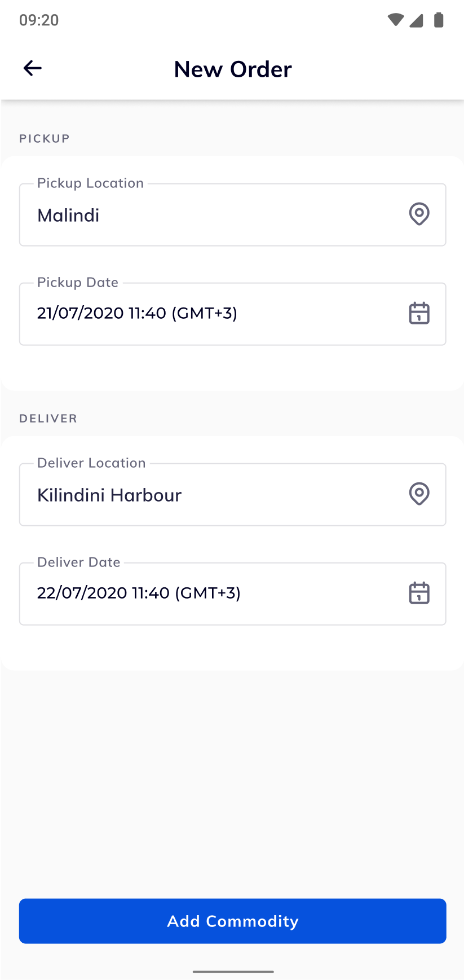Viewport: 464px width, 980px height.
Task: Edit the Kilindini Harbour deliver location text
Action: 109,495
